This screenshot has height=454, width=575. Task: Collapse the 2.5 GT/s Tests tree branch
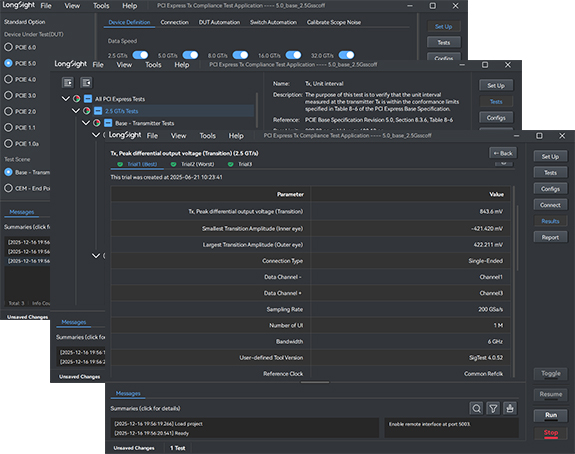[x=76, y=111]
